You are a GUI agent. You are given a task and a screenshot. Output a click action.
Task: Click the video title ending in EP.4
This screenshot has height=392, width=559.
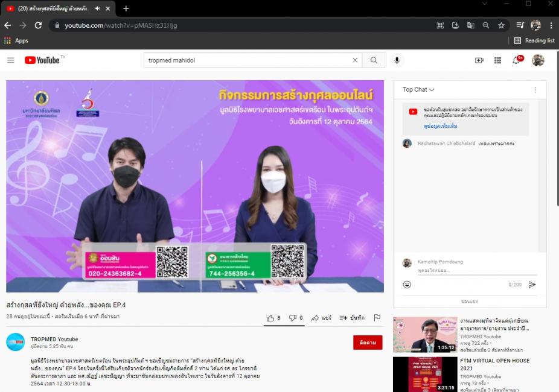pyautogui.click(x=66, y=305)
